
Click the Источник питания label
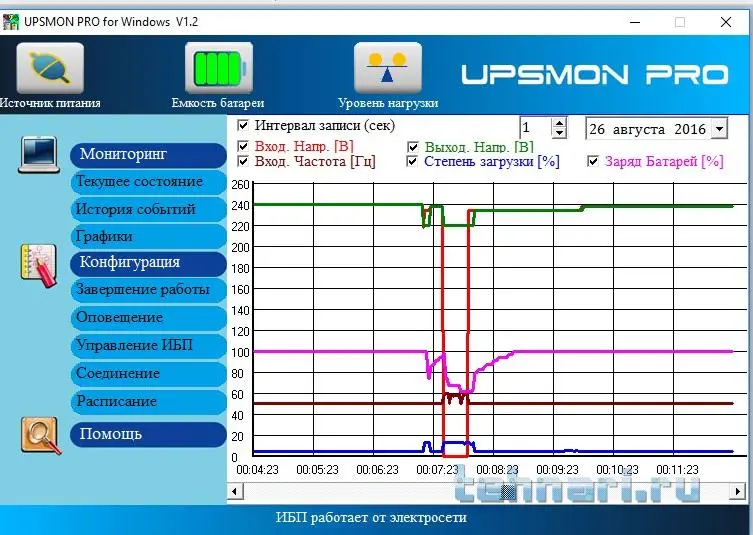click(50, 103)
